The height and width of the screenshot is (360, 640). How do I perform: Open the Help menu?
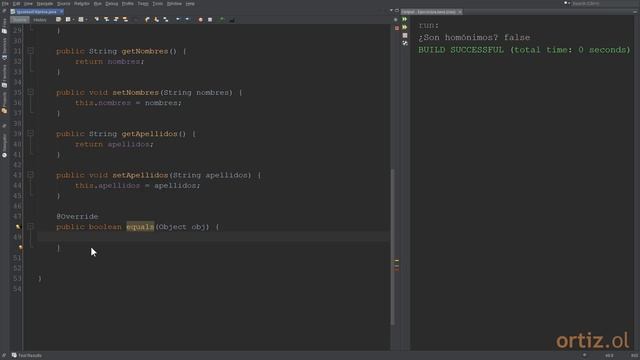(190, 4)
